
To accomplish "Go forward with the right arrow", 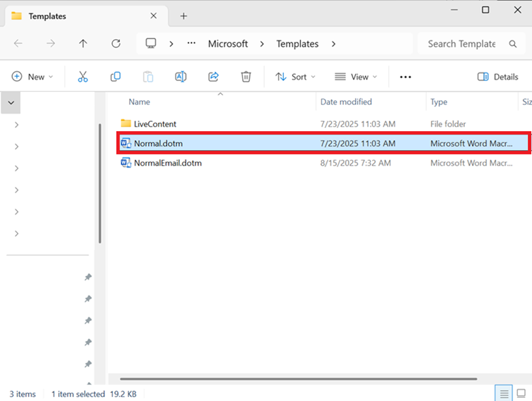I will pyautogui.click(x=50, y=44).
